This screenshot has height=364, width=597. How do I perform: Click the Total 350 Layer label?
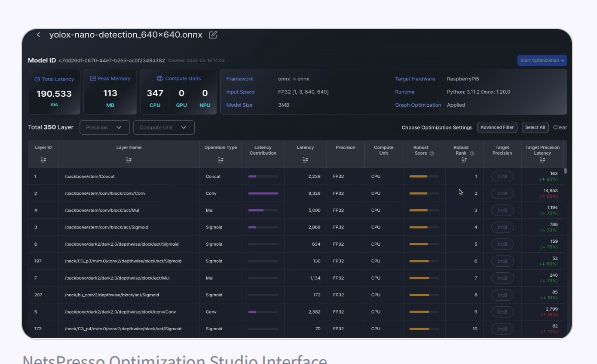point(50,127)
